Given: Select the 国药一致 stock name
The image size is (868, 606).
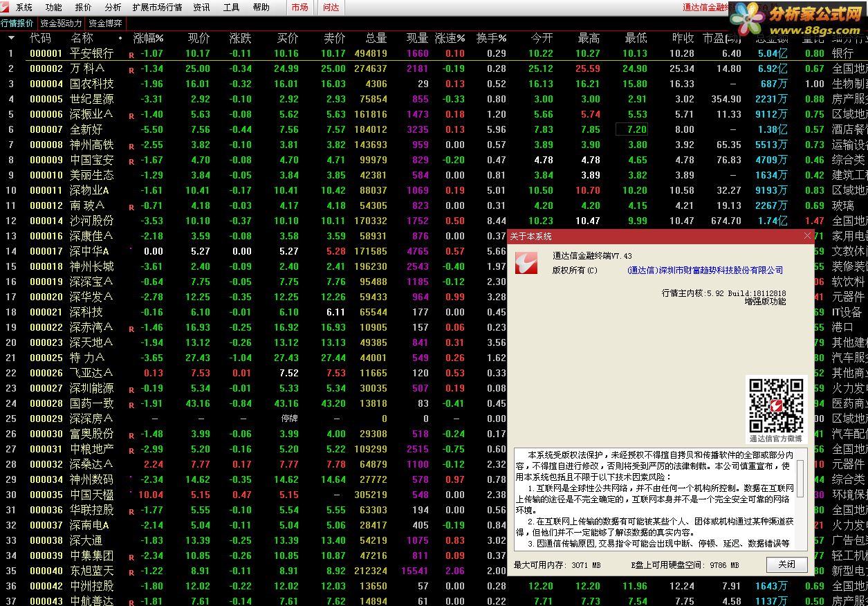Looking at the screenshot, I should (92, 403).
